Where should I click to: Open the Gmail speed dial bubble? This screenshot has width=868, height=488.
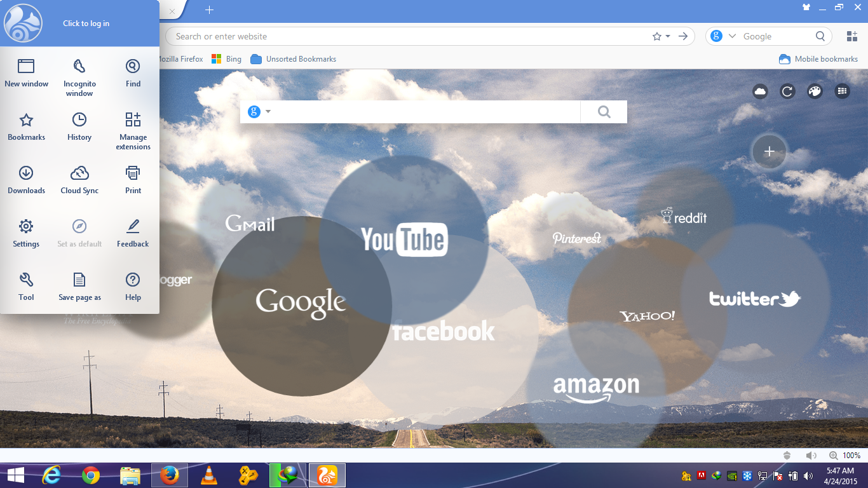pyautogui.click(x=250, y=223)
